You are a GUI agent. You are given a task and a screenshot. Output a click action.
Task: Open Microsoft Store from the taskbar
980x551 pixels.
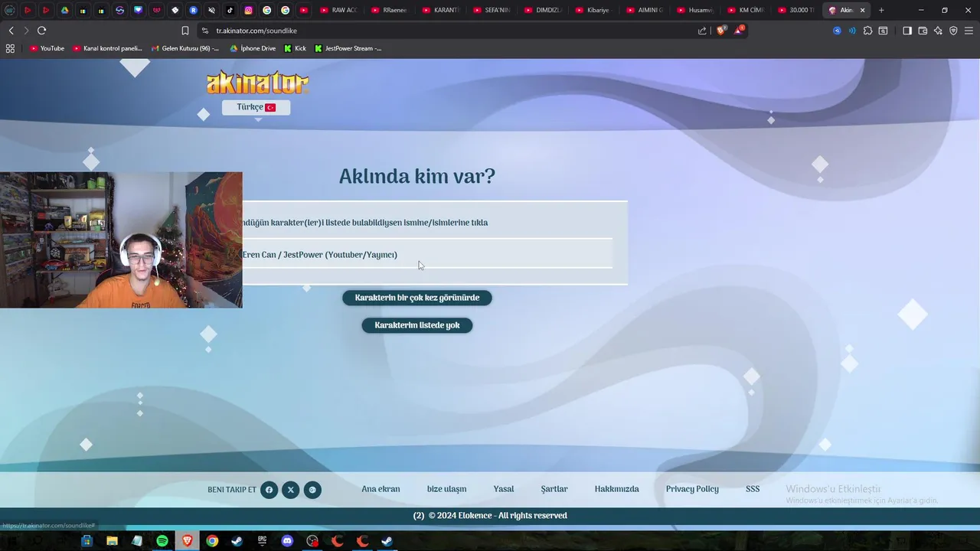87,541
